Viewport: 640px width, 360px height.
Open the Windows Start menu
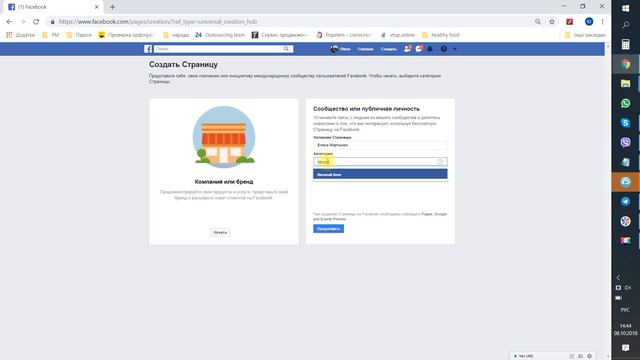(x=625, y=8)
